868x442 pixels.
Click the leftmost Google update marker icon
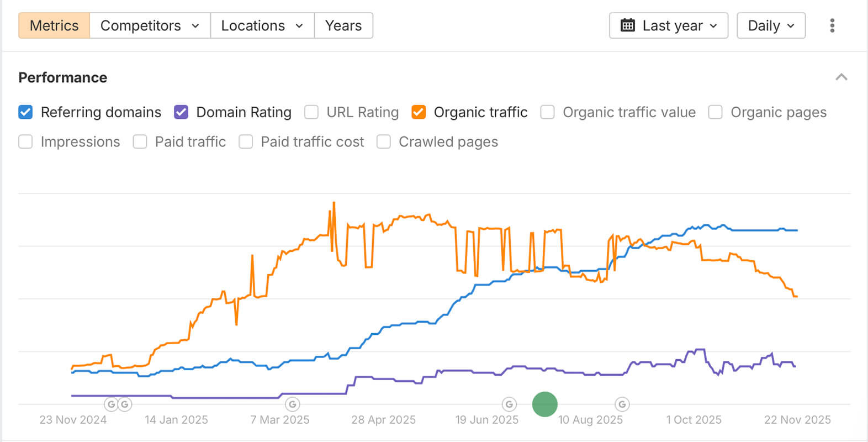point(111,404)
